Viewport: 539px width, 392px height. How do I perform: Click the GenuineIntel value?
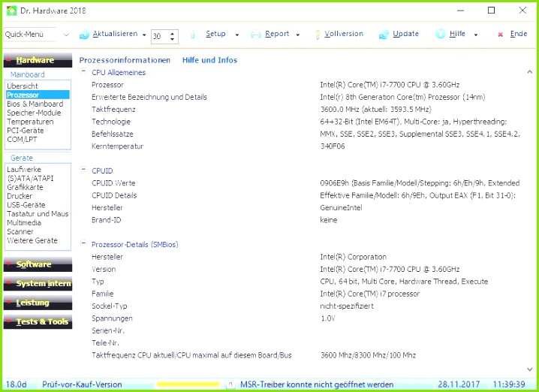[x=341, y=208]
